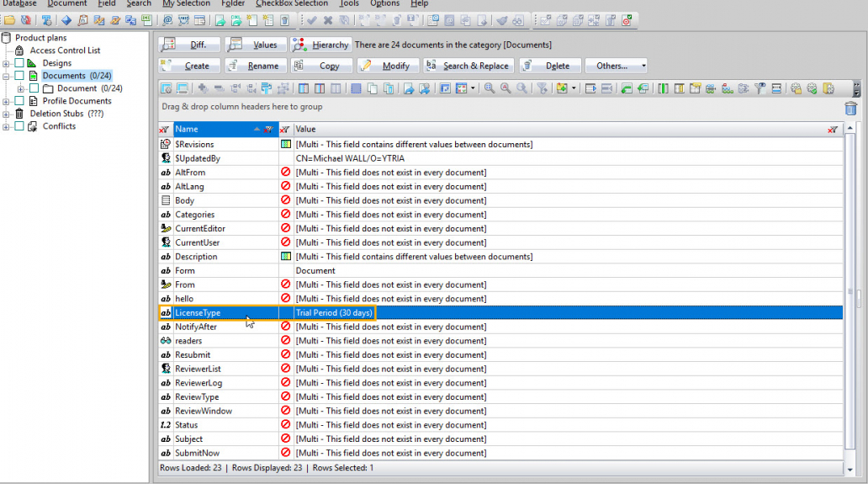Tick the Document (0/24) folder checkbox

tap(34, 88)
